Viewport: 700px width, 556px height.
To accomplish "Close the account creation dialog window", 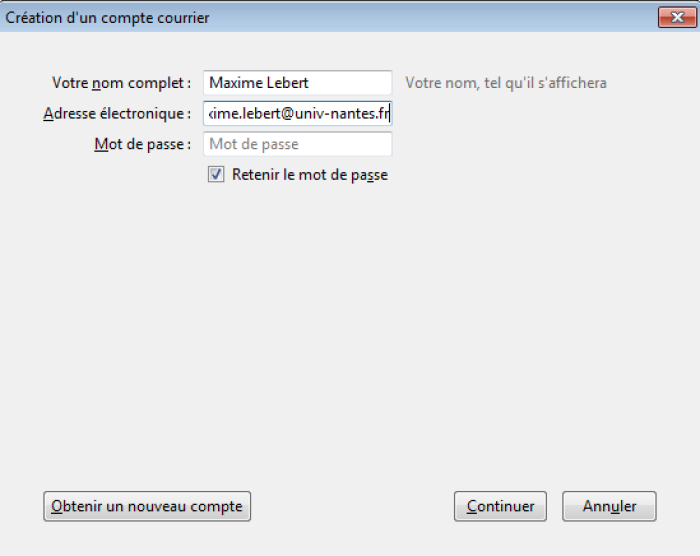I will (x=670, y=18).
